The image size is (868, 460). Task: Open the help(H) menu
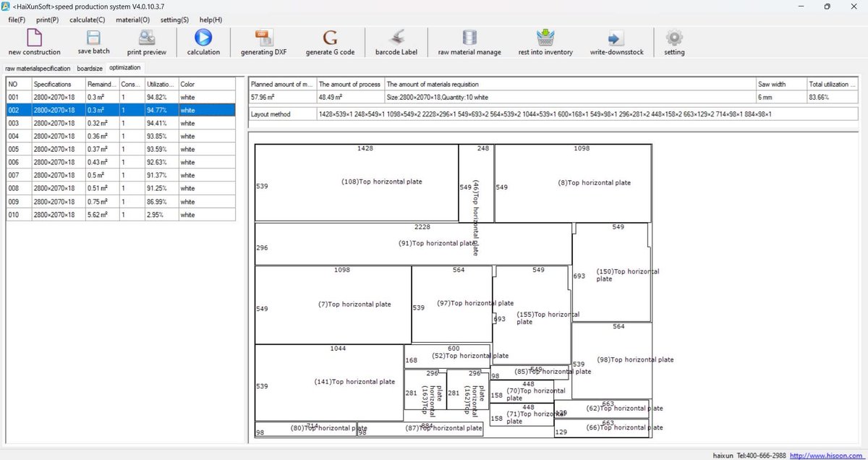[x=210, y=20]
